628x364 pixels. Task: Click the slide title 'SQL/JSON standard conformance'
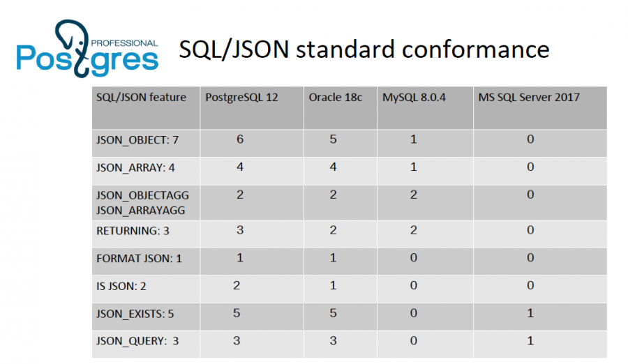364,50
